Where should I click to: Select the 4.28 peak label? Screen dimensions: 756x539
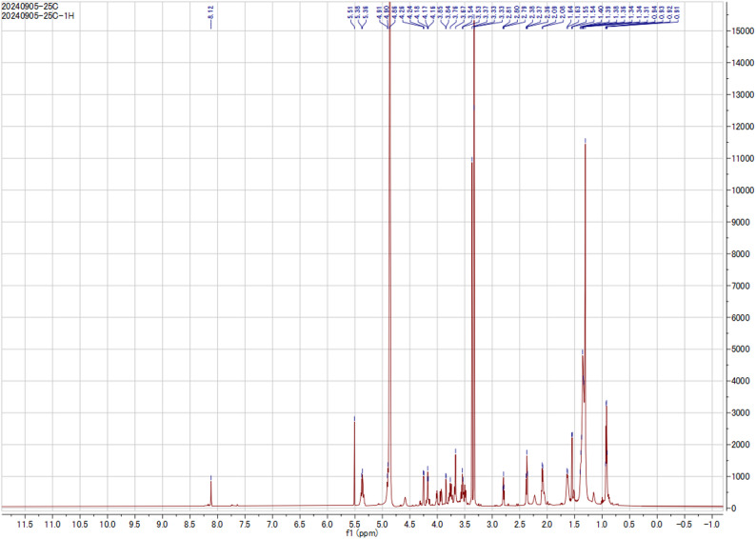[x=402, y=12]
